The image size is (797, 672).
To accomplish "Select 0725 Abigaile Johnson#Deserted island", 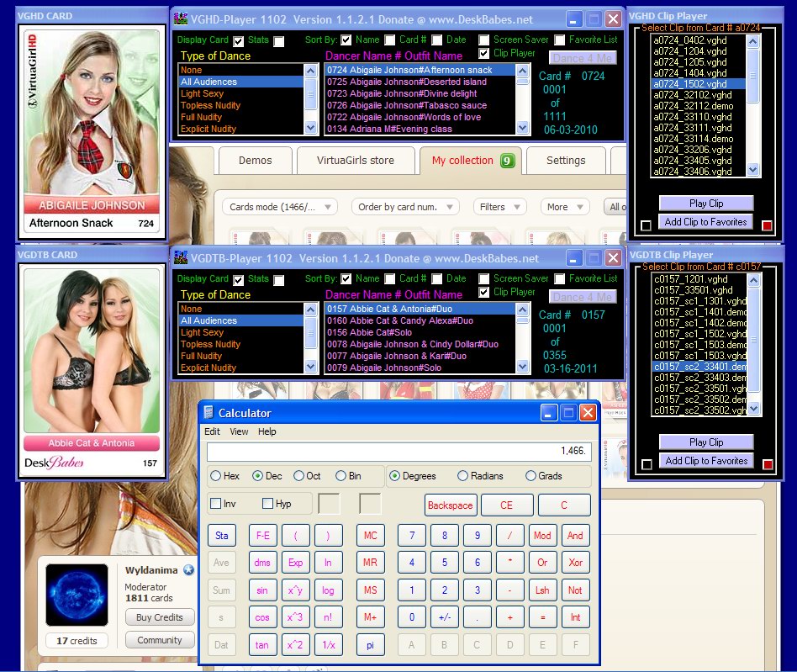I will tap(420, 82).
